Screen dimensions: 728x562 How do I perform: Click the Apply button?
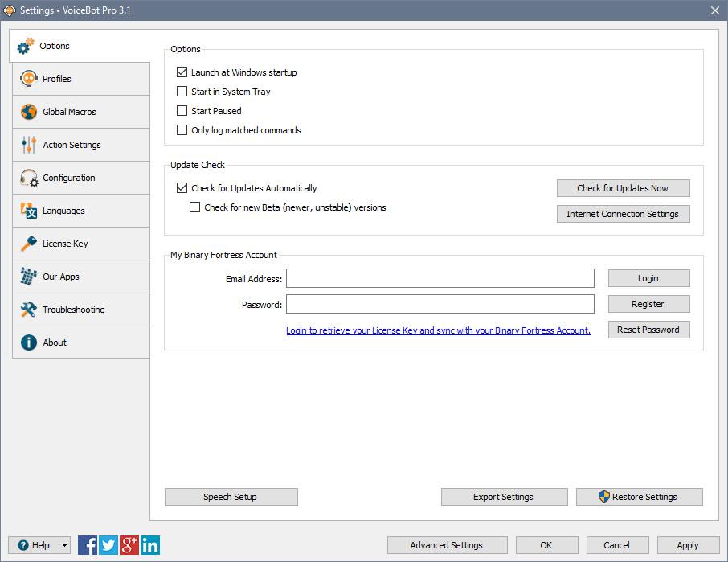688,545
